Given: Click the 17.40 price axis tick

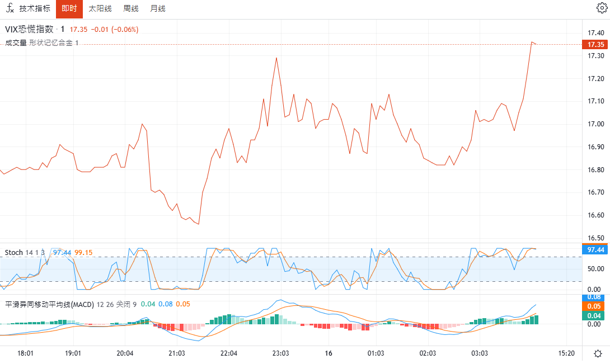Looking at the screenshot, I should click(x=595, y=33).
